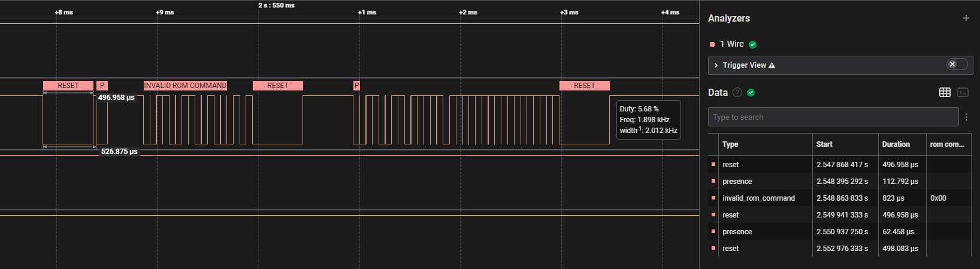Screen dimensions: 980x269
Task: Switch Data panel to terminal view
Action: [x=963, y=92]
